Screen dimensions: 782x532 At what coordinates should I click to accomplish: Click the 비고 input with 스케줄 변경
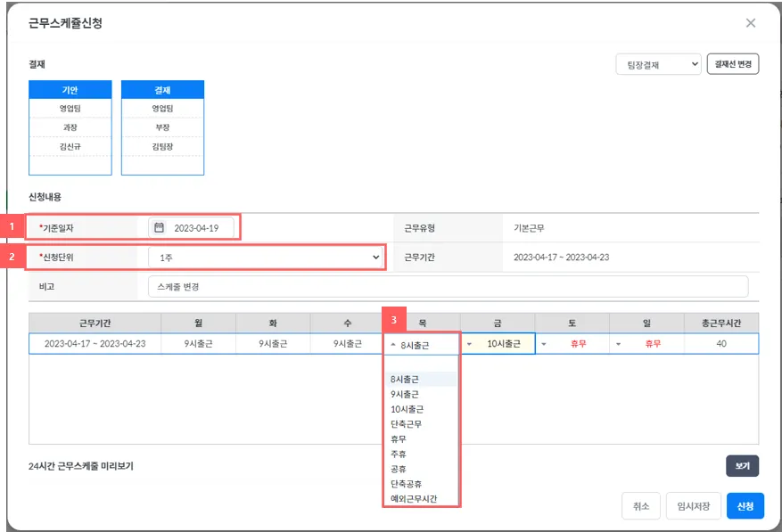(x=448, y=287)
